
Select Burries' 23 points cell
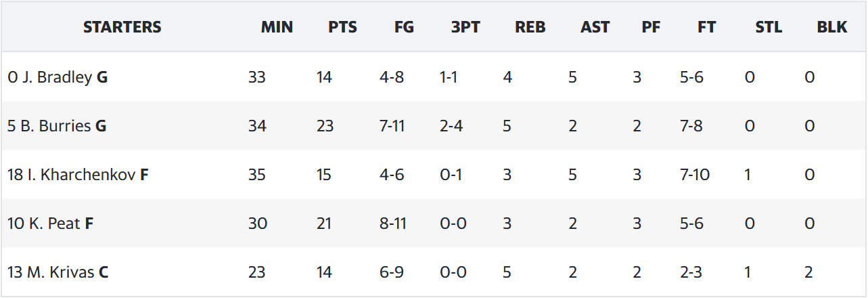click(x=324, y=126)
